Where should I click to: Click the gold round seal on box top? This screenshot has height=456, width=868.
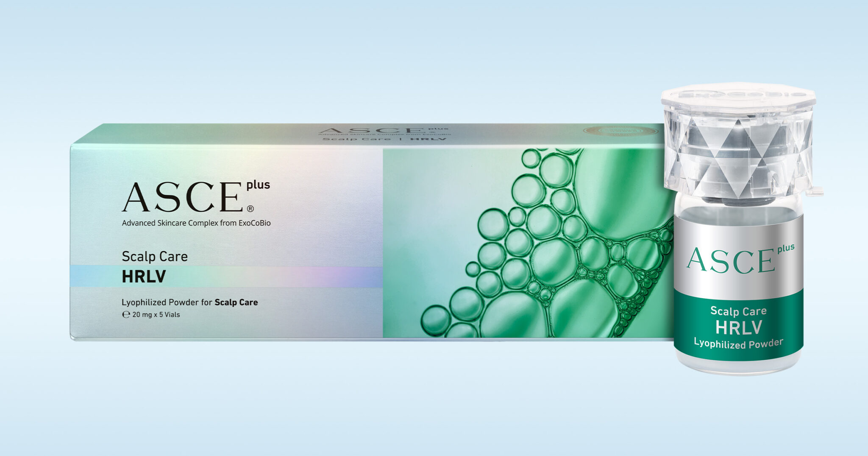[620, 131]
